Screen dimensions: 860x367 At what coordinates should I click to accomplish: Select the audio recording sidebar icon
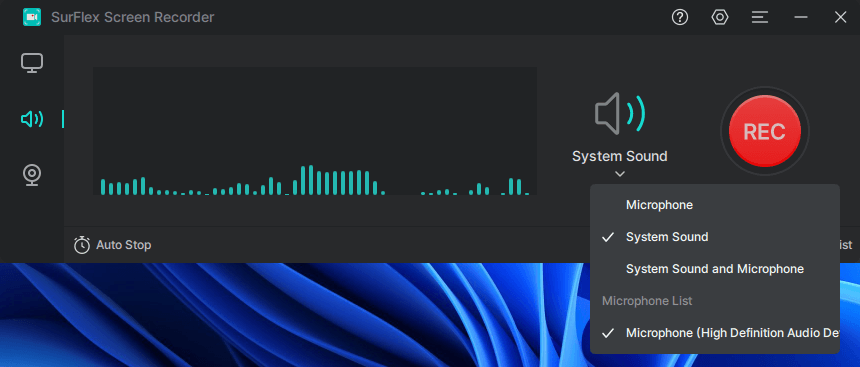(32, 119)
